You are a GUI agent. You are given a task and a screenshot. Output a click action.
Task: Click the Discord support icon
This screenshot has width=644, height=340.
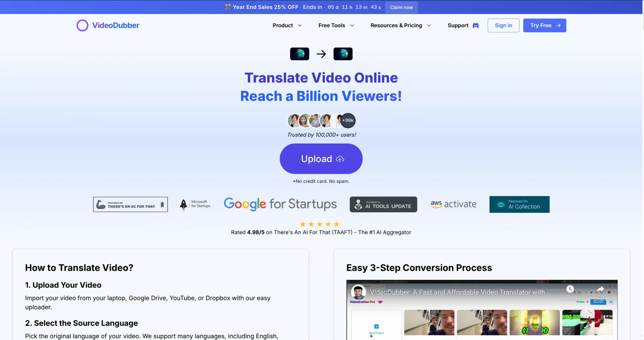476,25
